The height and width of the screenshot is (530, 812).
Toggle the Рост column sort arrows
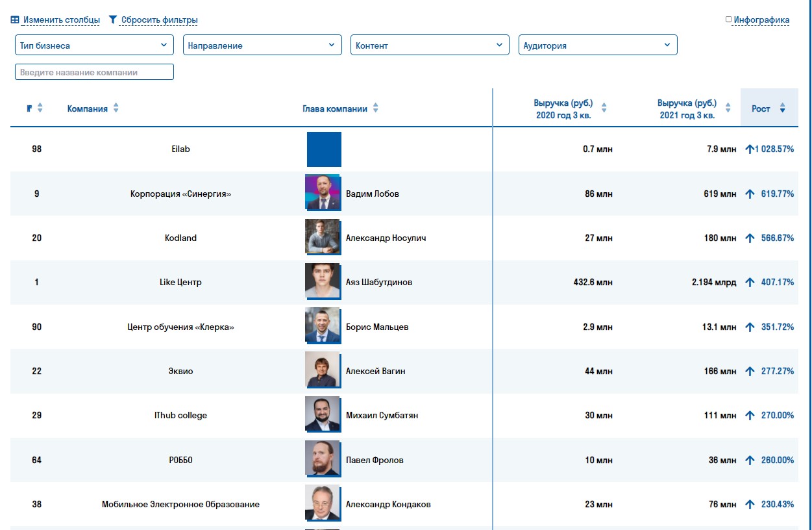(782, 108)
